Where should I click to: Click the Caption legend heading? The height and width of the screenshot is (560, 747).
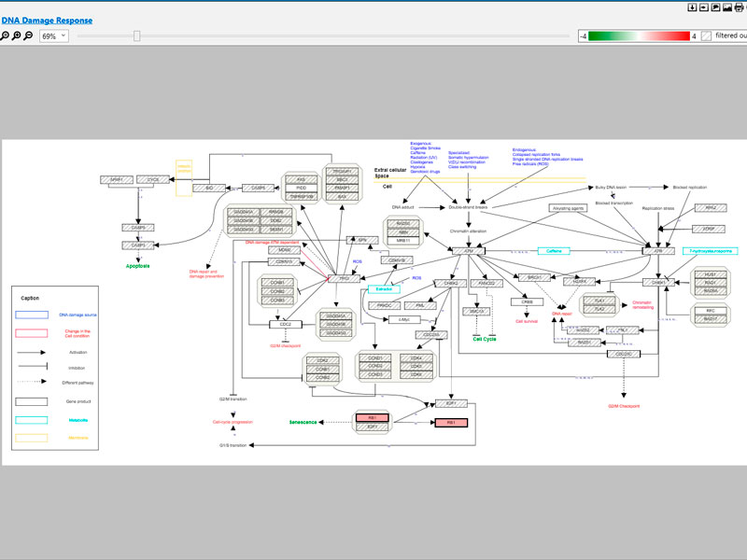[x=30, y=298]
